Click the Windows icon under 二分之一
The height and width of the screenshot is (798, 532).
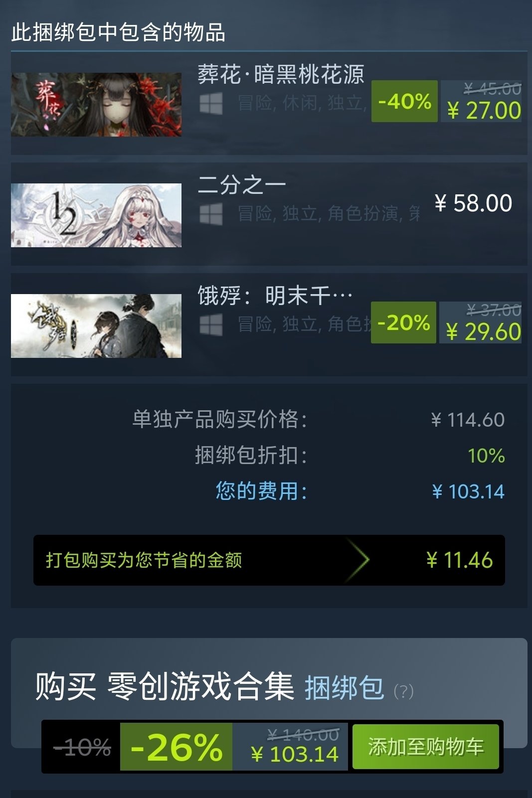coord(211,214)
